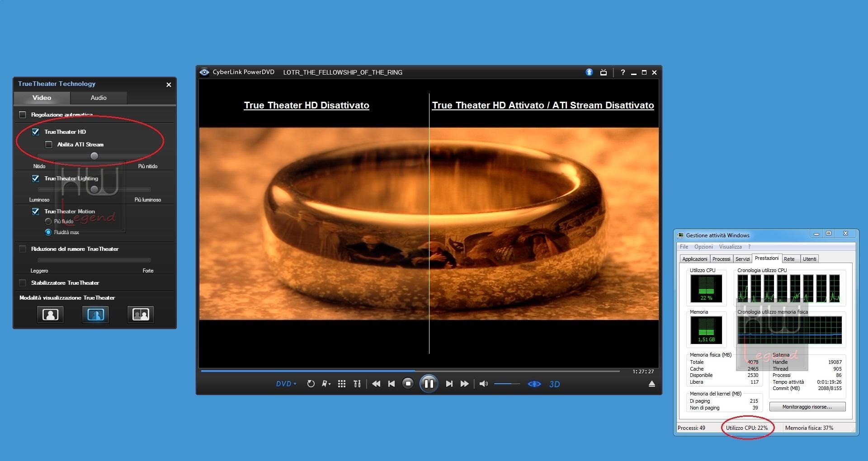Click the TV mode icon in title bar

coord(603,72)
